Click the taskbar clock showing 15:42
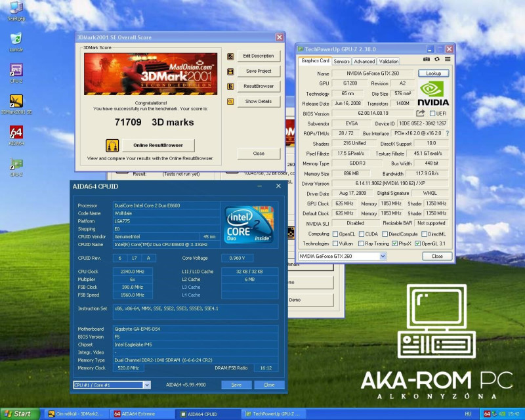The image size is (525, 420). pyautogui.click(x=514, y=414)
